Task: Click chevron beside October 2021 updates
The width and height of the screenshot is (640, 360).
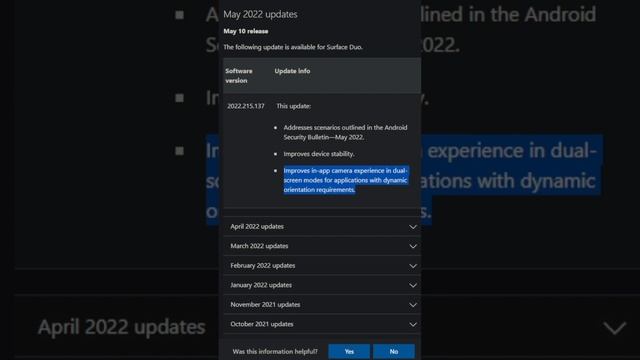Action: 413,324
